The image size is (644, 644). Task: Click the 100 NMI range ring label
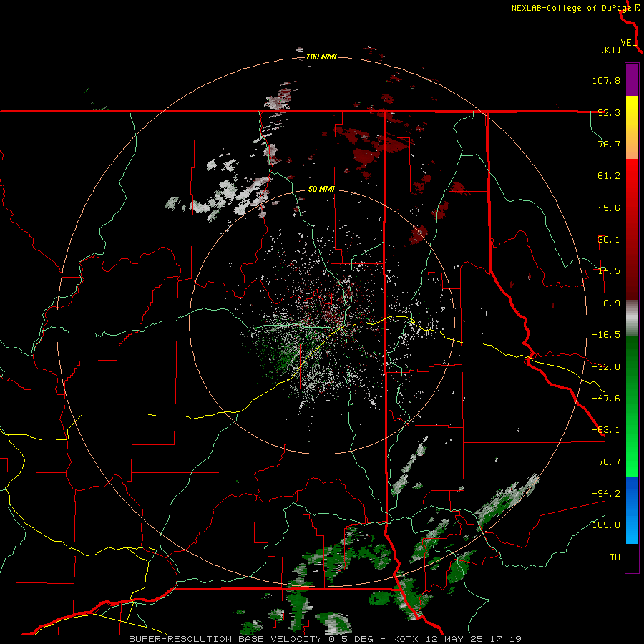pos(321,57)
